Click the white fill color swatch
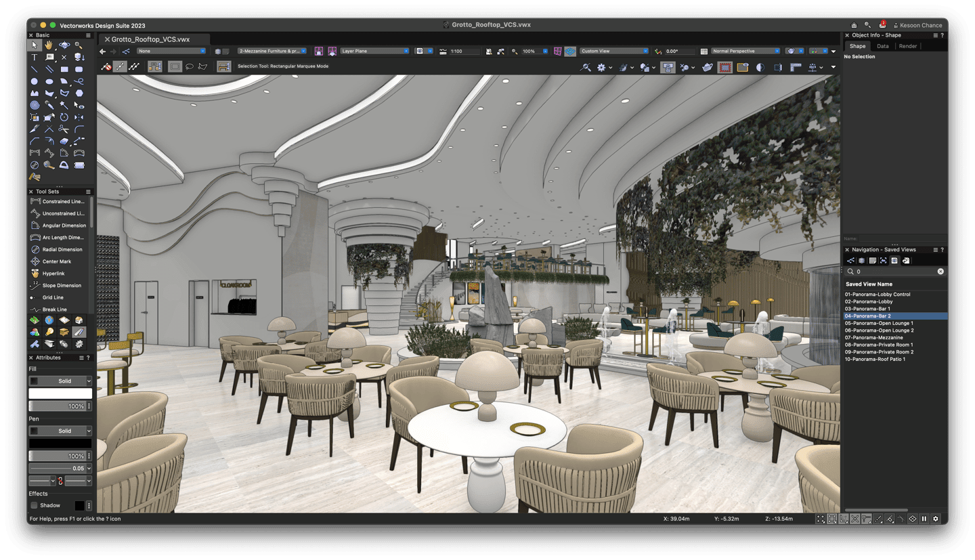 coord(60,393)
